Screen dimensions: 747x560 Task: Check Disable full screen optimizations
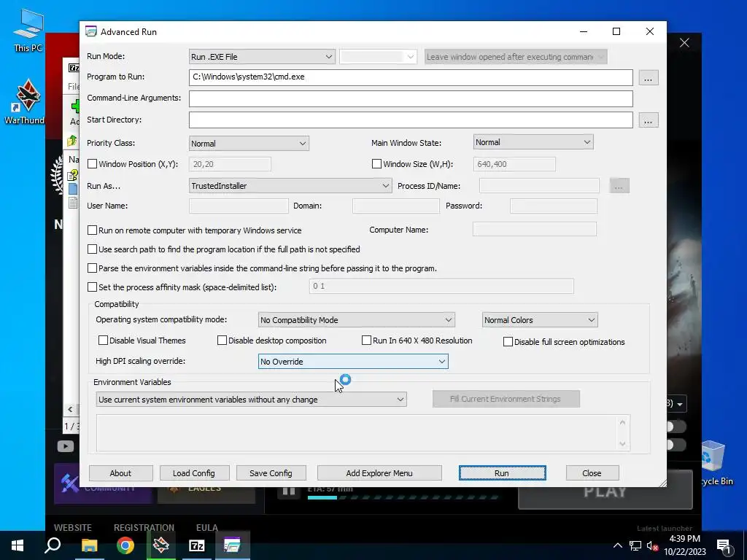click(x=508, y=342)
